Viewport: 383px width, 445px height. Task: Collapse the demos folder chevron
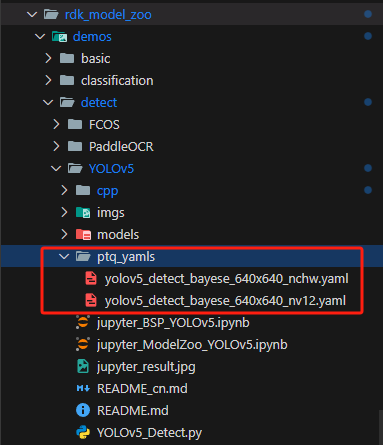[x=40, y=36]
